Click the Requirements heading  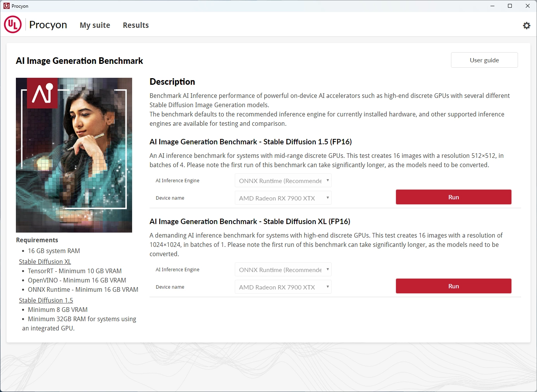pos(37,240)
